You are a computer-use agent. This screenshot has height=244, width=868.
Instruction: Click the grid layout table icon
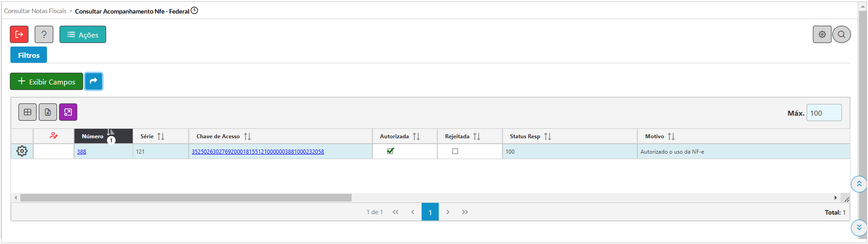point(28,112)
